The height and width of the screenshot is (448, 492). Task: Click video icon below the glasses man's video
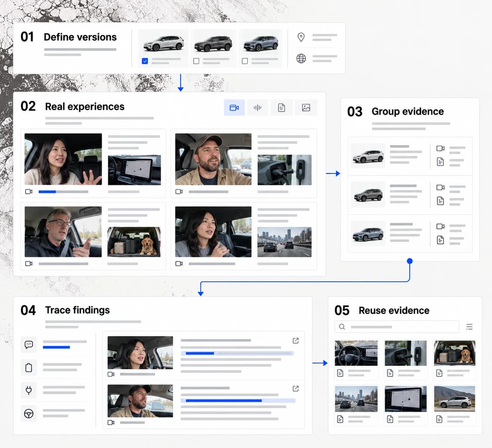point(29,263)
